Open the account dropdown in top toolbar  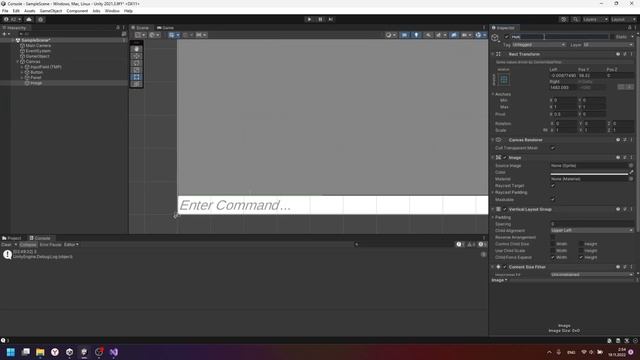click(12, 19)
